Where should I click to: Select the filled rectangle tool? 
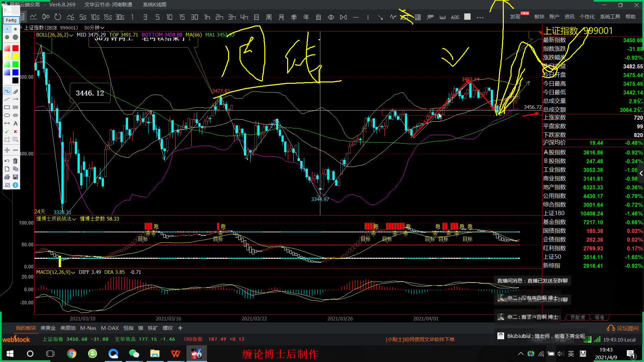click(x=15, y=107)
